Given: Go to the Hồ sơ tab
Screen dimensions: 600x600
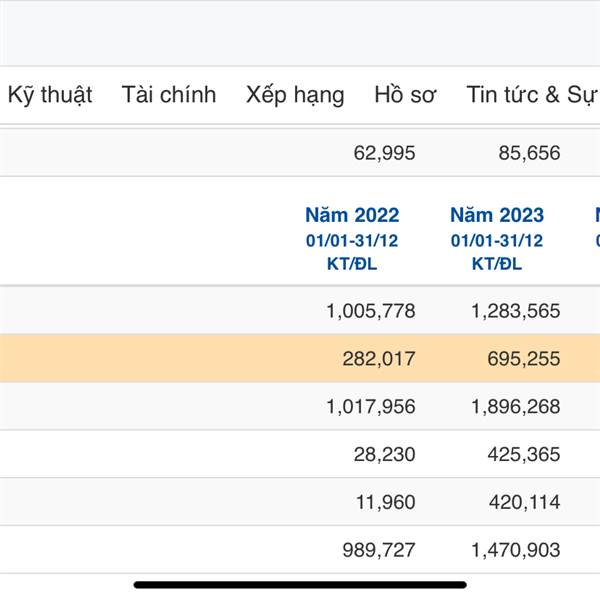Looking at the screenshot, I should (405, 95).
